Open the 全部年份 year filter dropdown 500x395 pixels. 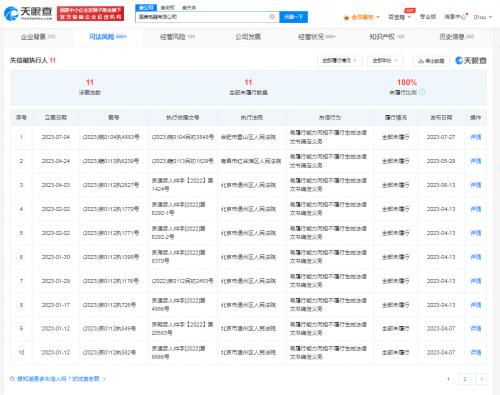click(385, 61)
